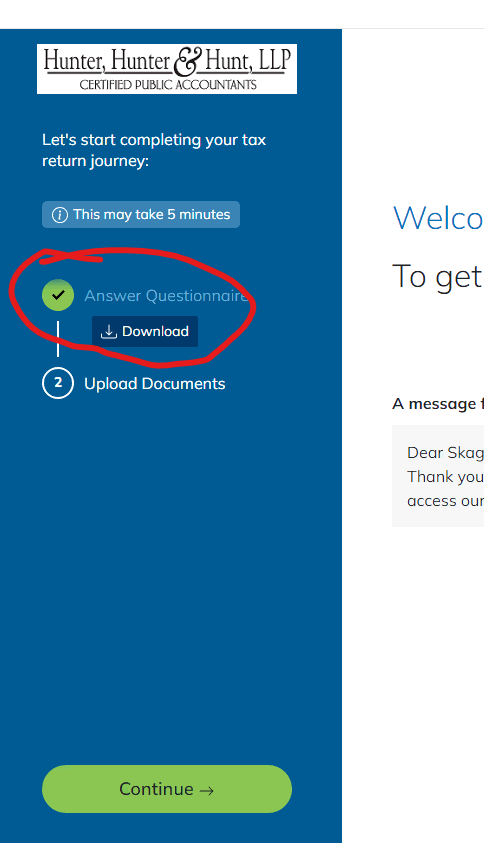Open the Answer Questionnaire step
This screenshot has height=843, width=484.
coord(166,296)
